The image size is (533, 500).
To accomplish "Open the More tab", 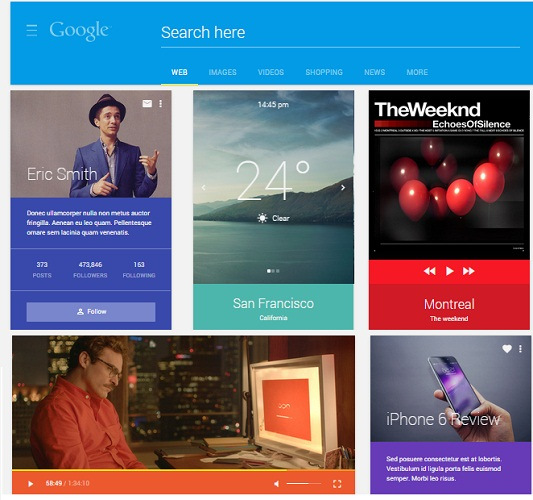I will click(x=417, y=72).
